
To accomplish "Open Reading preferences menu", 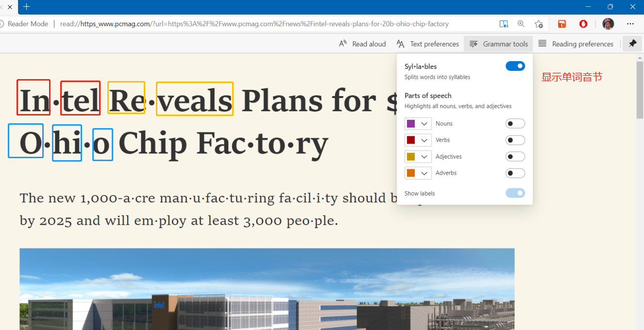I will point(576,44).
